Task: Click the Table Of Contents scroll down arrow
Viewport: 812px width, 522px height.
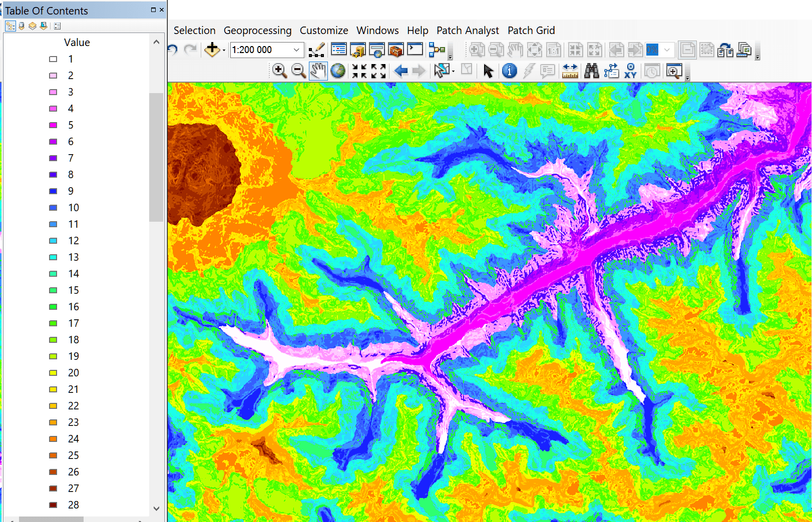Action: click(156, 508)
